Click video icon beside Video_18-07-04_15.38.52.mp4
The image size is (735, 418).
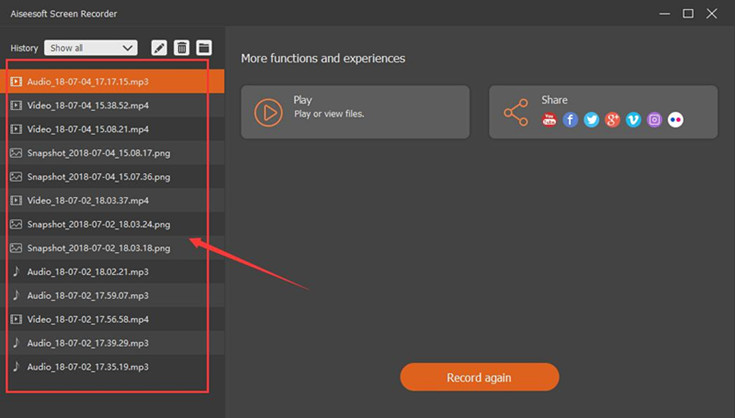coord(16,105)
